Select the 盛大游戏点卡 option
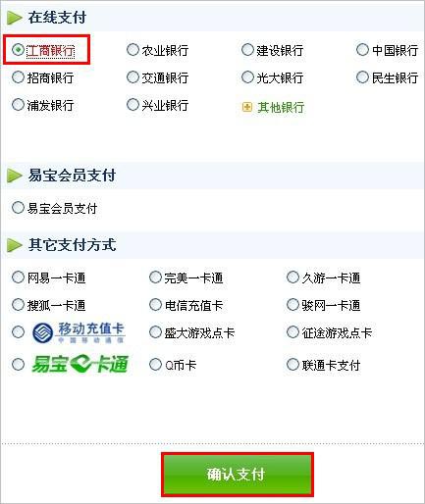Screen dimensions: 425x504 click(x=155, y=332)
